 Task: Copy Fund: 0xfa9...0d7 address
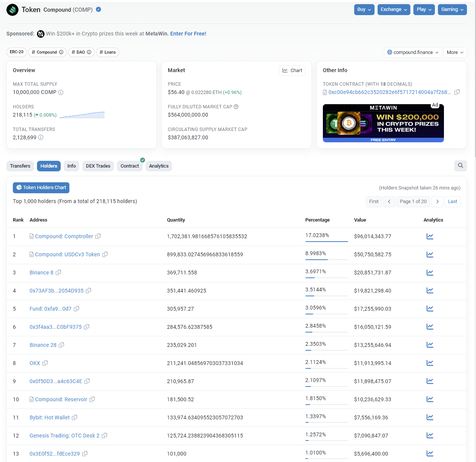77,309
